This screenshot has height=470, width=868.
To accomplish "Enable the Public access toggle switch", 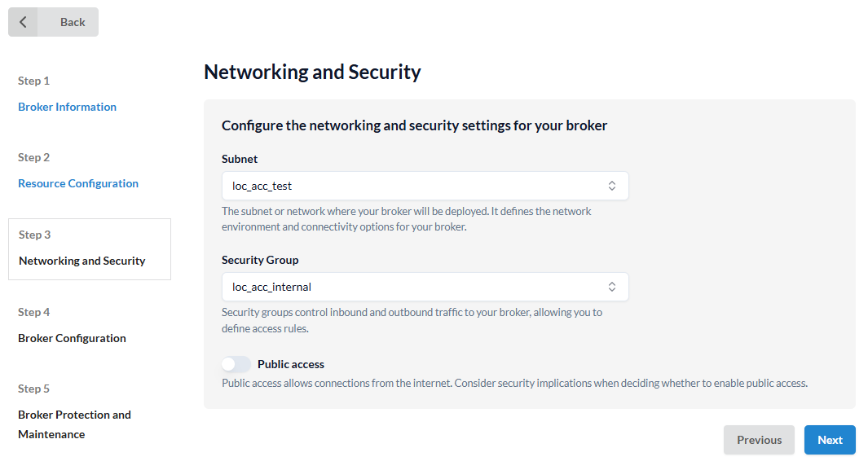I will click(236, 364).
